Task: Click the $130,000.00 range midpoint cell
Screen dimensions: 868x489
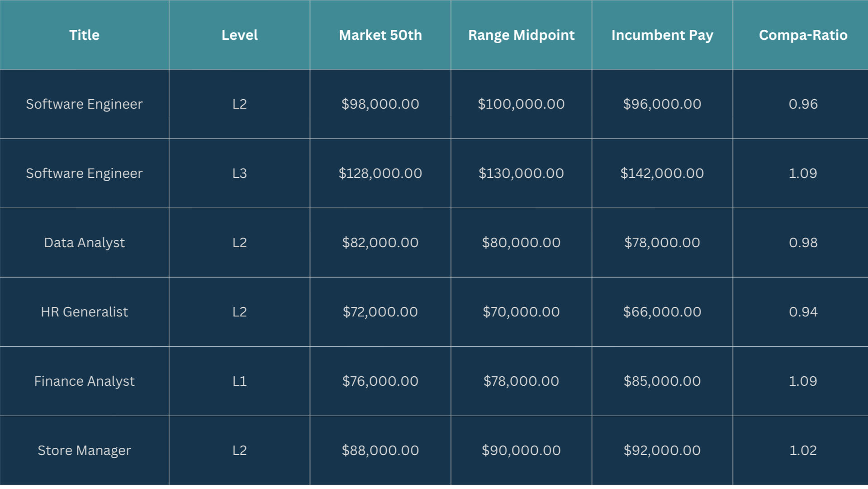Action: click(x=521, y=173)
